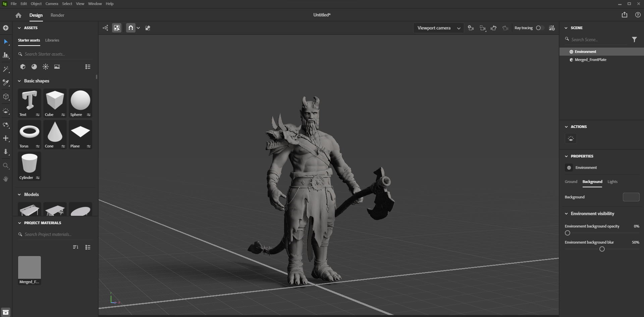The image size is (644, 317).
Task: Select the Hand pan tool
Action: tap(6, 179)
